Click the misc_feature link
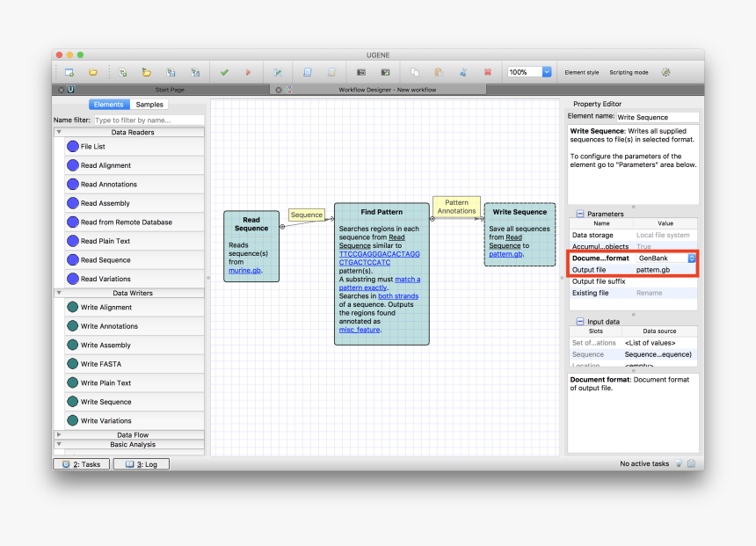The image size is (756, 546). [360, 330]
